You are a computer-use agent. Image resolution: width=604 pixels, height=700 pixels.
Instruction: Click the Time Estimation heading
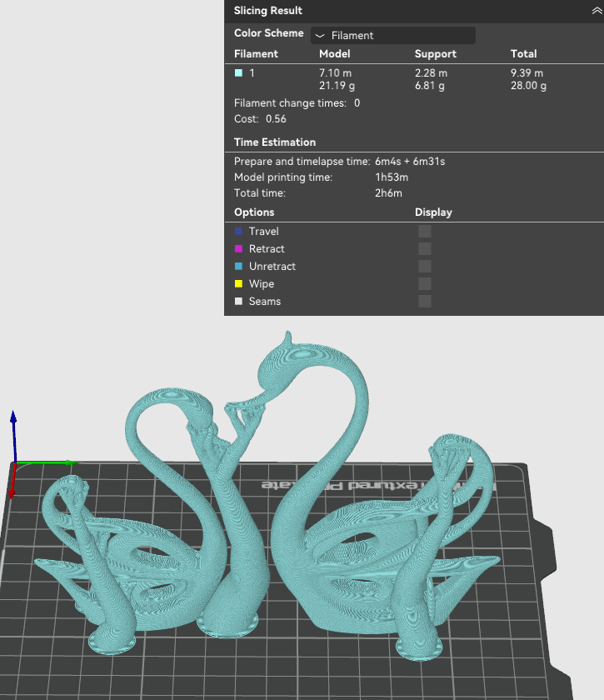coord(275,142)
